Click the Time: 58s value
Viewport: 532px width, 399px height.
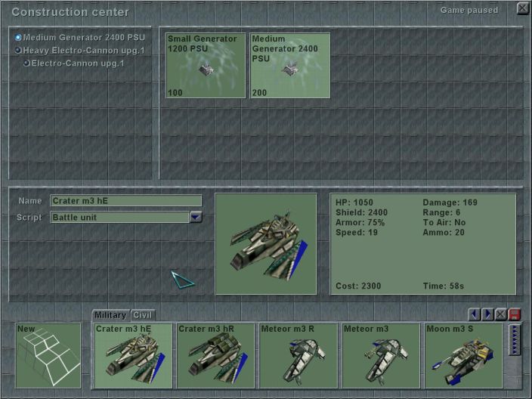(444, 286)
